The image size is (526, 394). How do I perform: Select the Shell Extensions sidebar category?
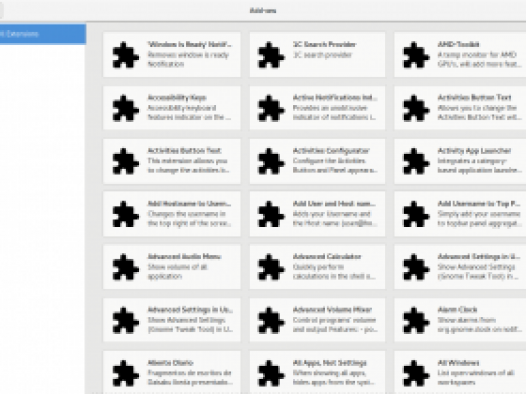(x=43, y=34)
